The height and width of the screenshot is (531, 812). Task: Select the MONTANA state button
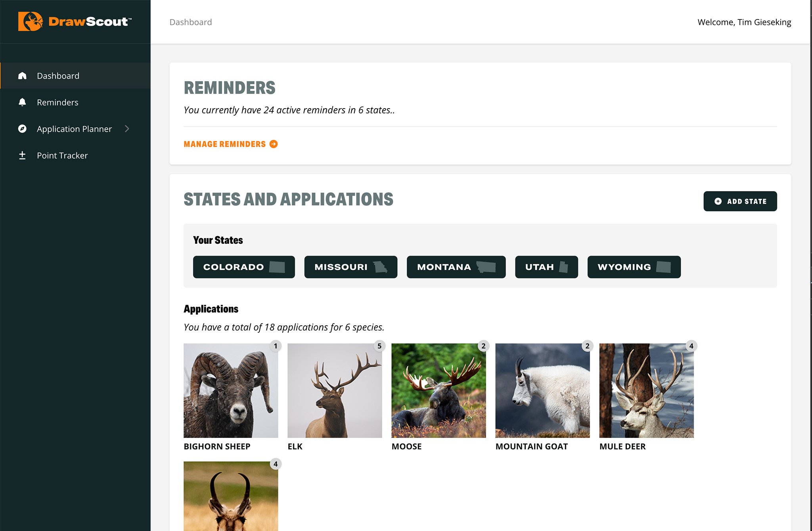pyautogui.click(x=456, y=267)
